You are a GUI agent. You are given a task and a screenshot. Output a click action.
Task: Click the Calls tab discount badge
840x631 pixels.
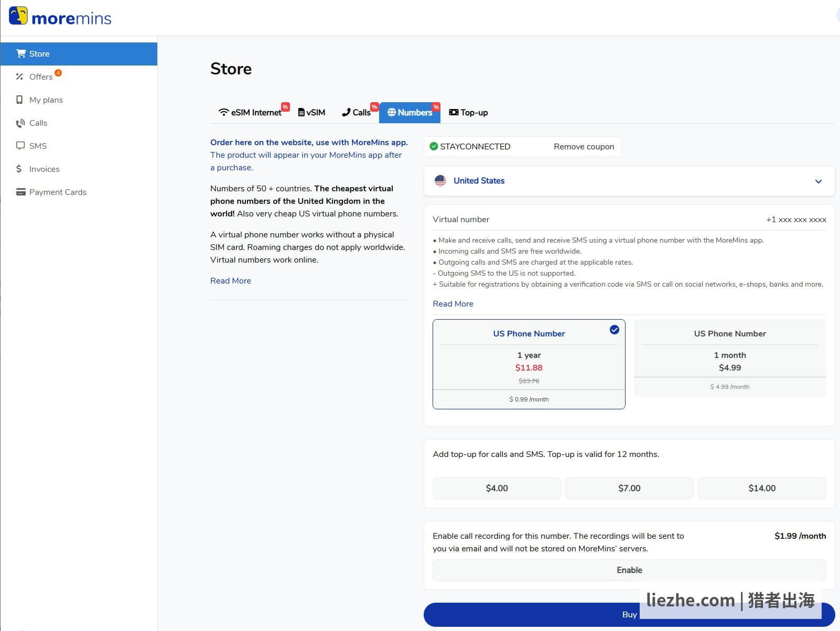click(374, 106)
